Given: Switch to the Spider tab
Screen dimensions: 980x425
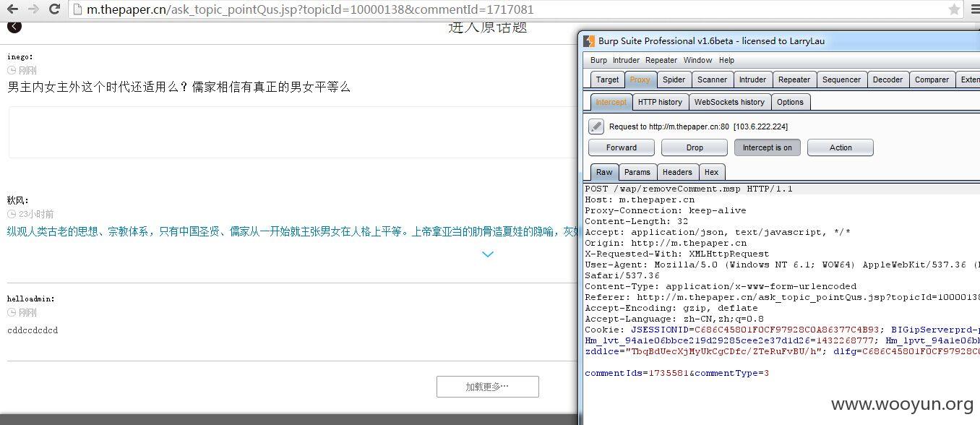Looking at the screenshot, I should [674, 80].
